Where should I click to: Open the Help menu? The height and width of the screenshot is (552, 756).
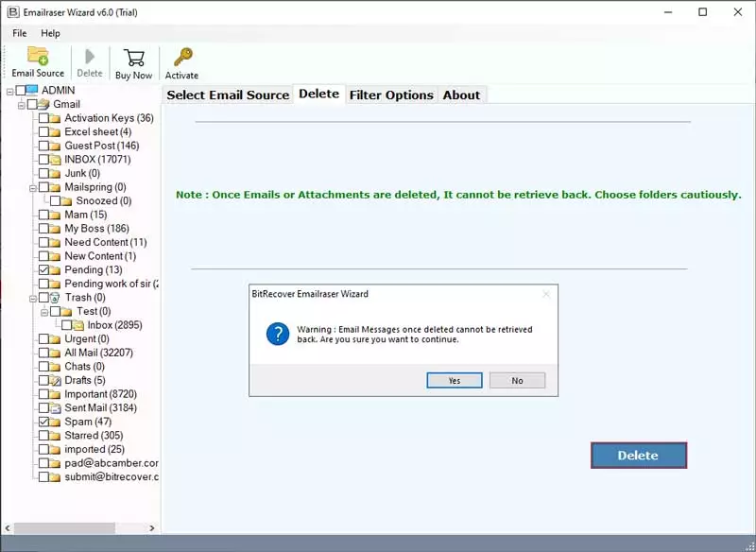(x=50, y=33)
